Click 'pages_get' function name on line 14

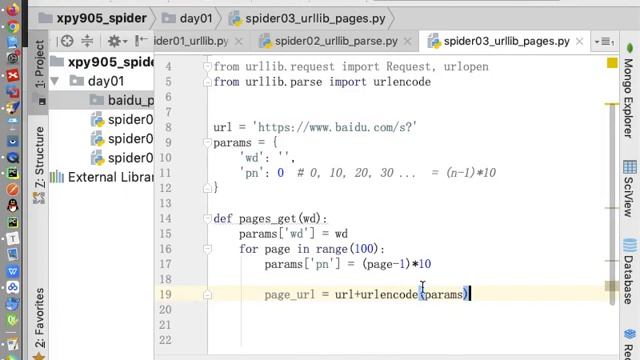point(268,219)
